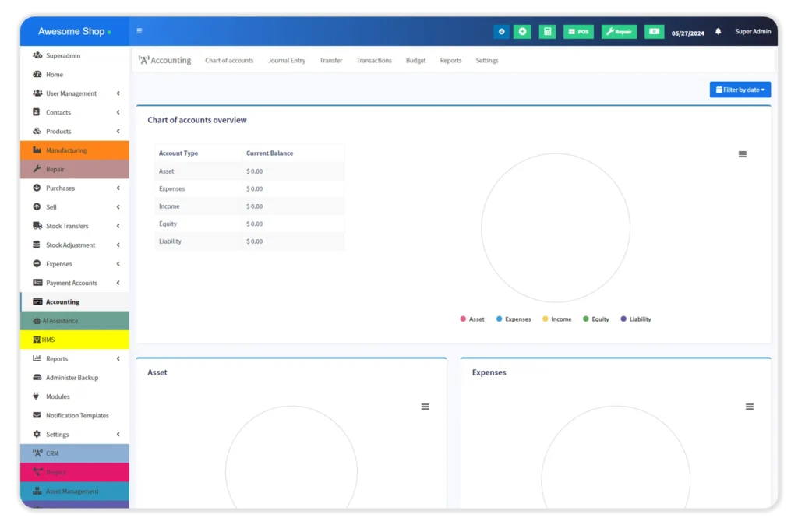
Task: Open the calculator from top bar
Action: [547, 32]
